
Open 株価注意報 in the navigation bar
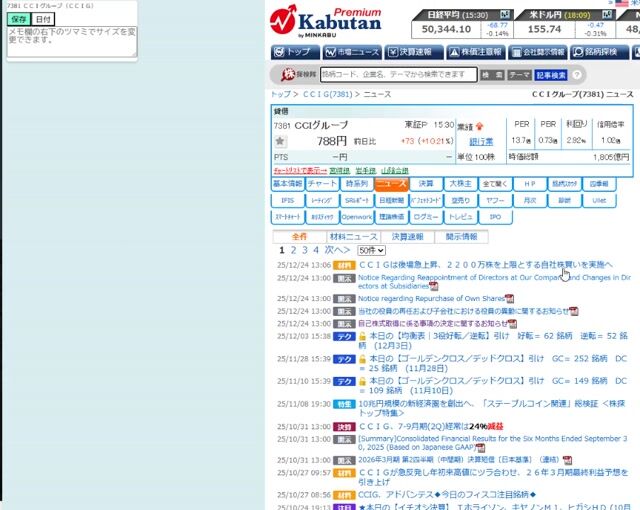[476, 52]
